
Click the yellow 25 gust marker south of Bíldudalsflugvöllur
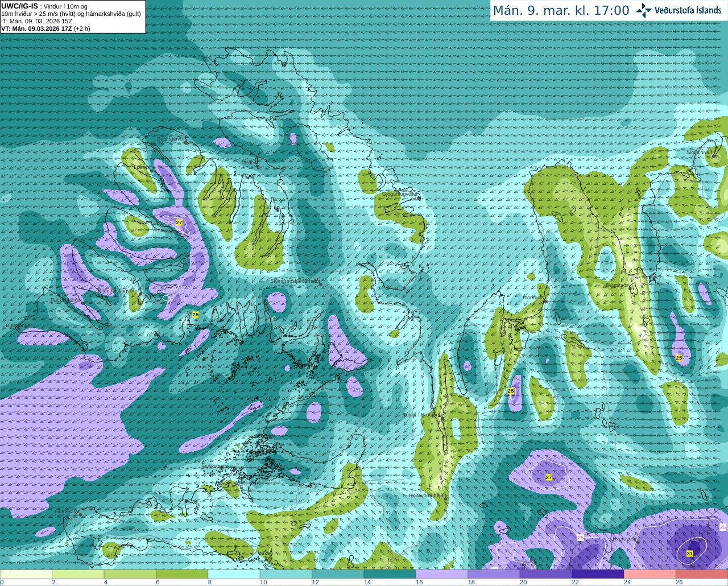(196, 315)
